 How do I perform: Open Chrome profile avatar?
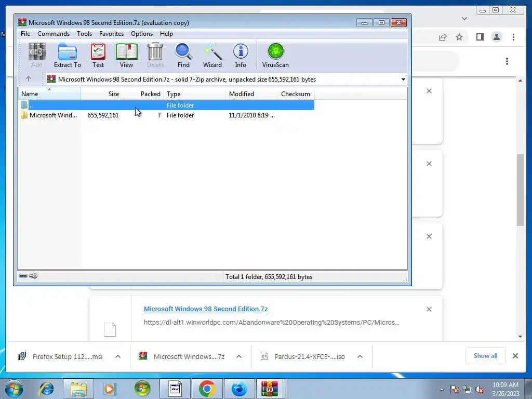496,37
